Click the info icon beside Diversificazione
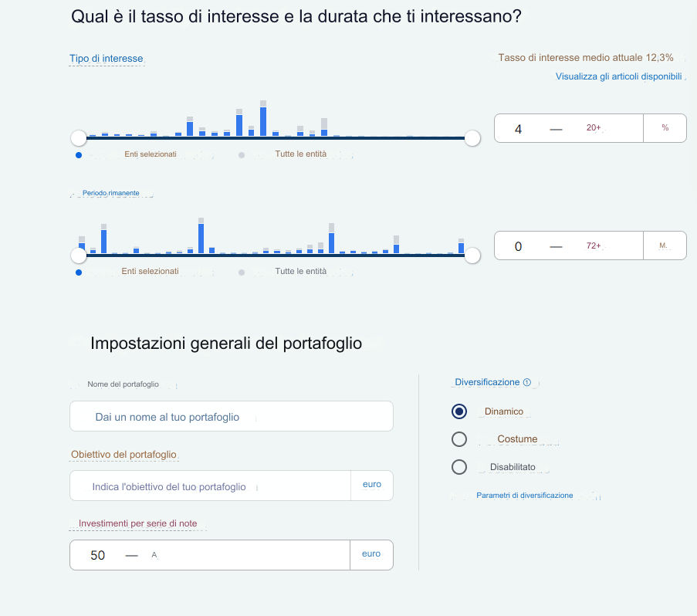This screenshot has height=616, width=697. 527,382
